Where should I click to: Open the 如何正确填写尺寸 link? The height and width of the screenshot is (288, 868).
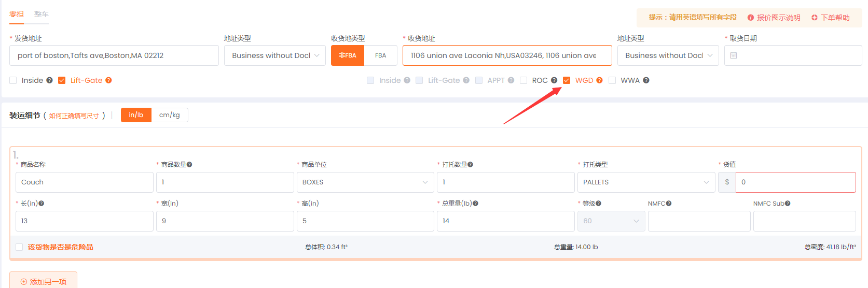click(74, 116)
